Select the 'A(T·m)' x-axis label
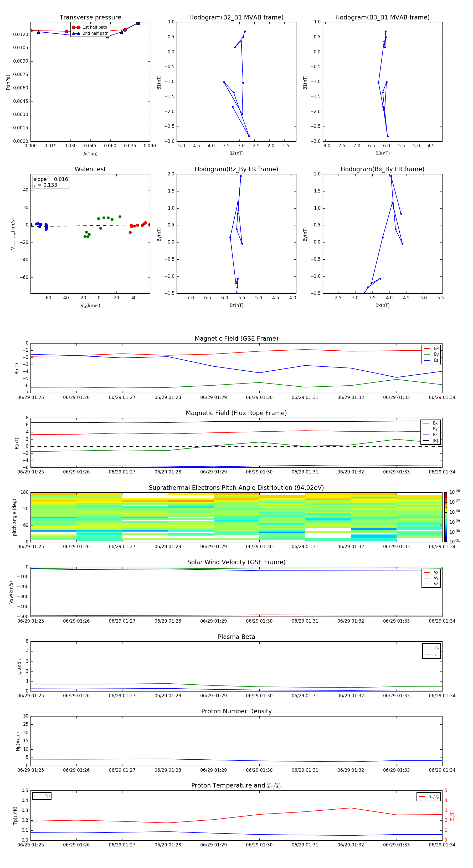The image size is (473, 868). click(x=90, y=154)
